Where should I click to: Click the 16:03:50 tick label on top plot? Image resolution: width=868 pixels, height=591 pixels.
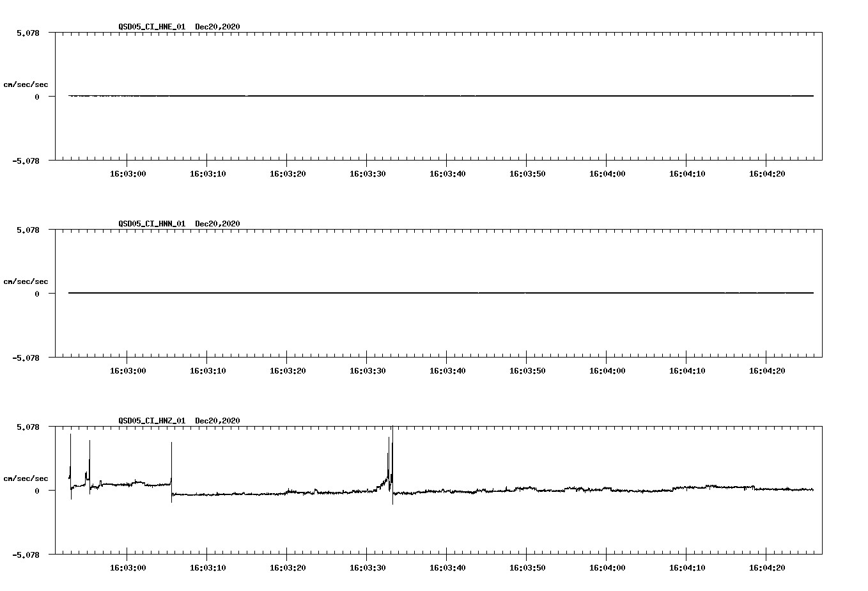point(528,172)
